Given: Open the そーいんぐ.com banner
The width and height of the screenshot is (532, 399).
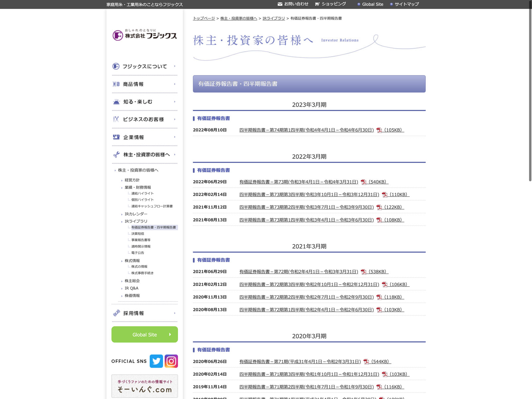Looking at the screenshot, I should tap(145, 386).
